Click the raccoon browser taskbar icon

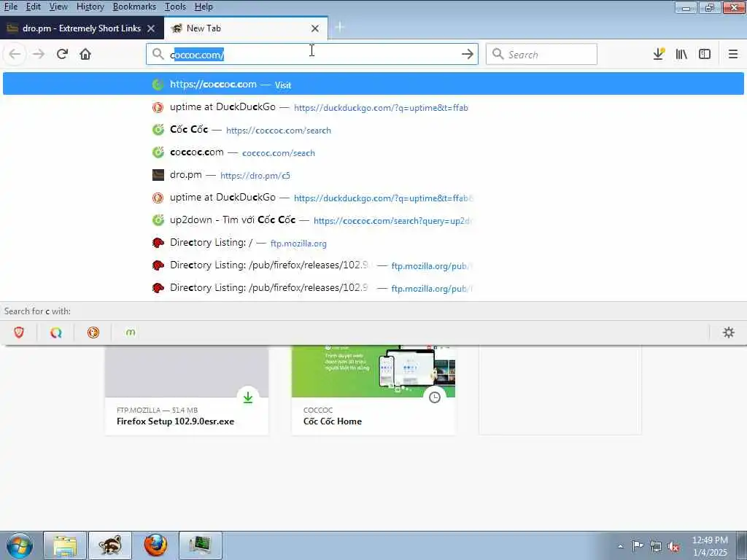110,545
